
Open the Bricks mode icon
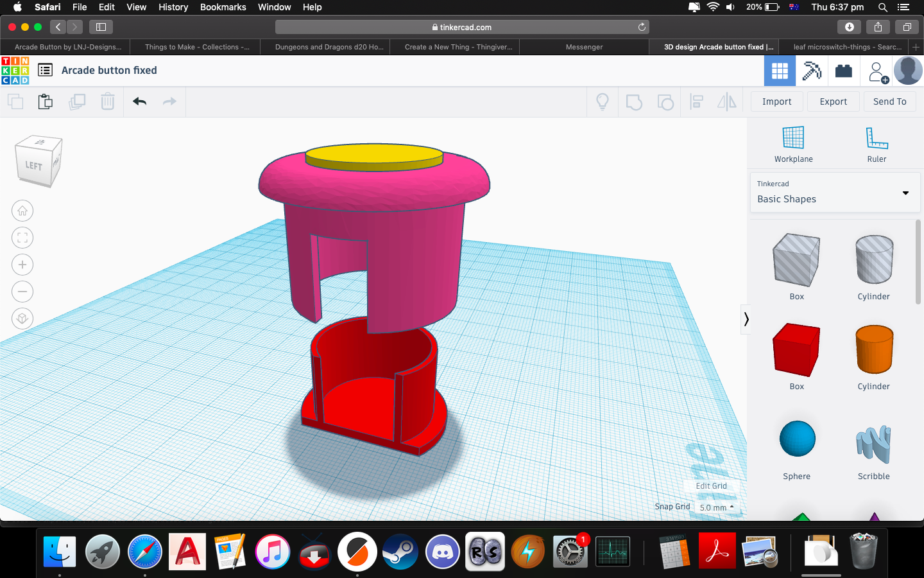(844, 71)
